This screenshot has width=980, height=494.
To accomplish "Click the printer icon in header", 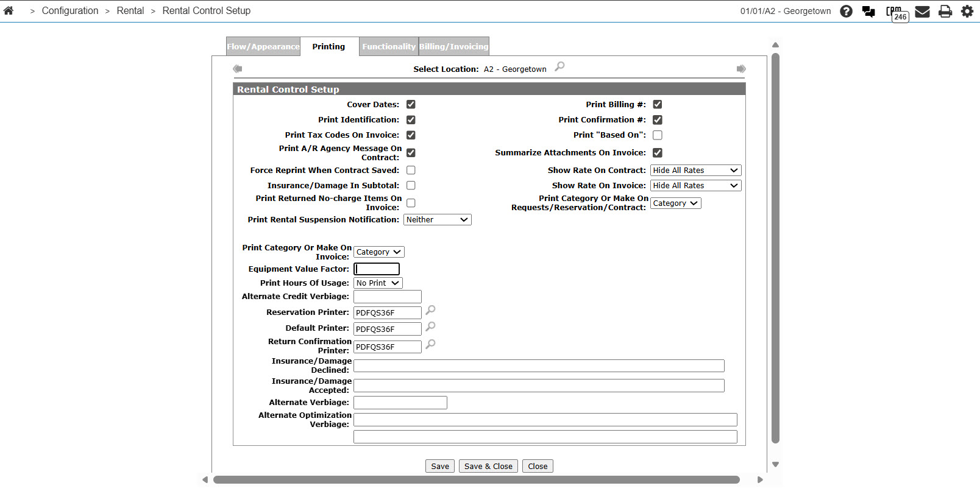I will click(x=945, y=11).
